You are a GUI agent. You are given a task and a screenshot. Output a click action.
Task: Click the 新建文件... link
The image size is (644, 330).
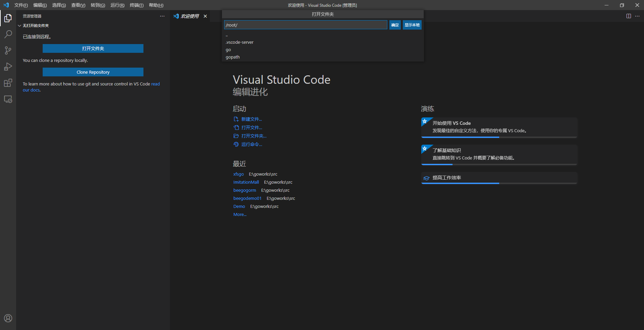[252, 119]
